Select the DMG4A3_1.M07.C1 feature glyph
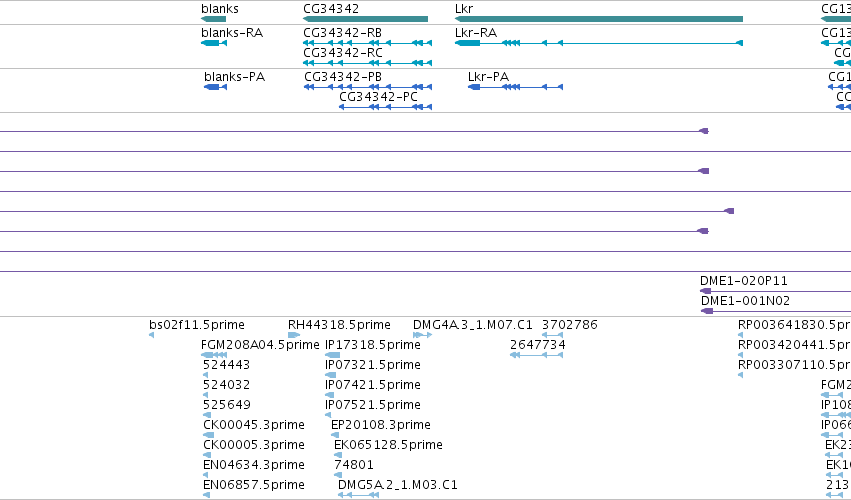The width and height of the screenshot is (851, 500). click(422, 335)
